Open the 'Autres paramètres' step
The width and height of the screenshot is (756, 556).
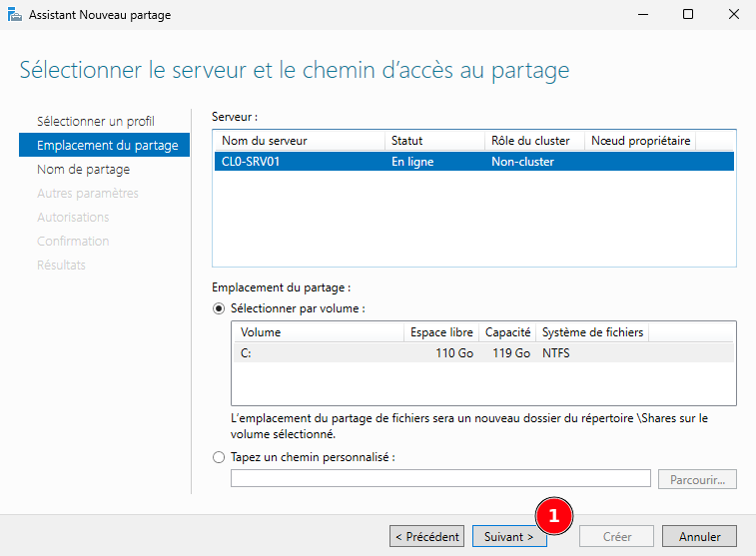coord(88,194)
